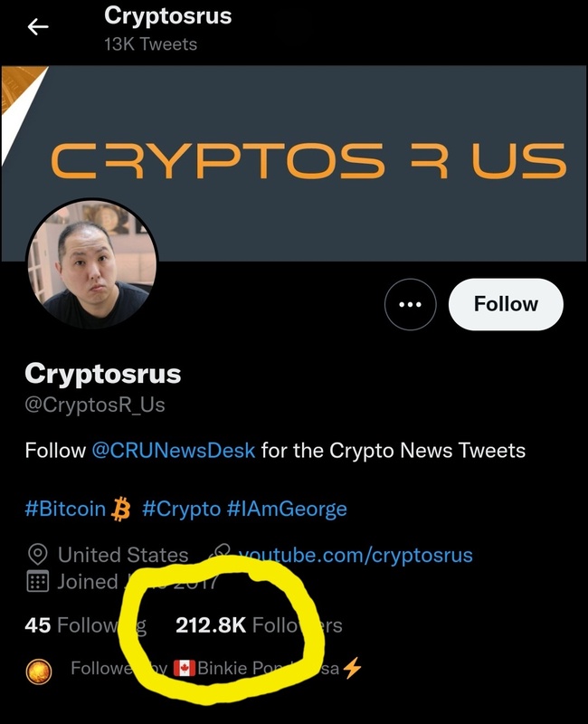Image resolution: width=588 pixels, height=724 pixels.
Task: Select the #IAmGeorge hashtag
Action: pyautogui.click(x=287, y=509)
